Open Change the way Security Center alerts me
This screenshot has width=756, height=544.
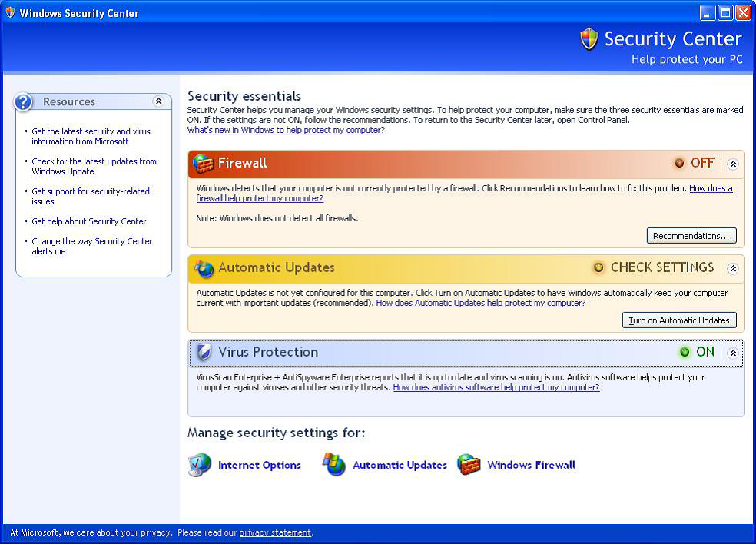[91, 246]
